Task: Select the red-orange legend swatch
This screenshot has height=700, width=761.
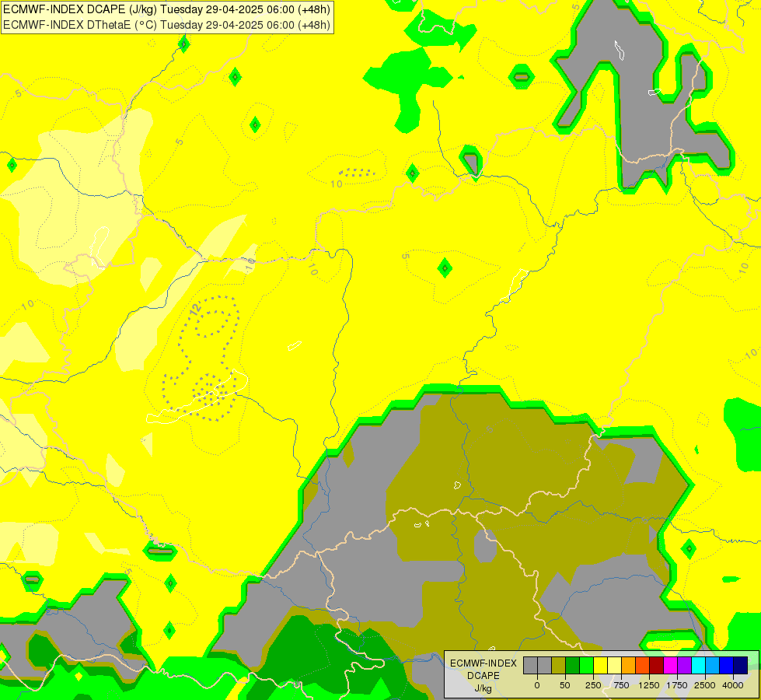Action: click(642, 665)
